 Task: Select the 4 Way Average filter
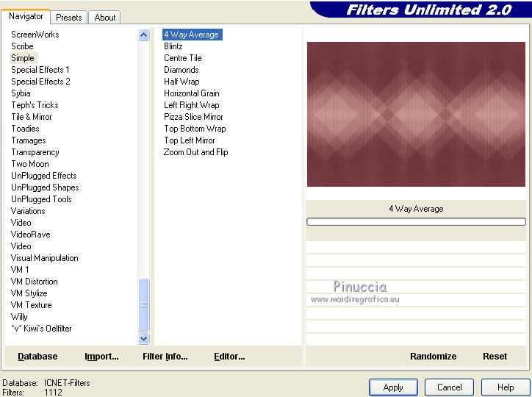click(x=192, y=35)
